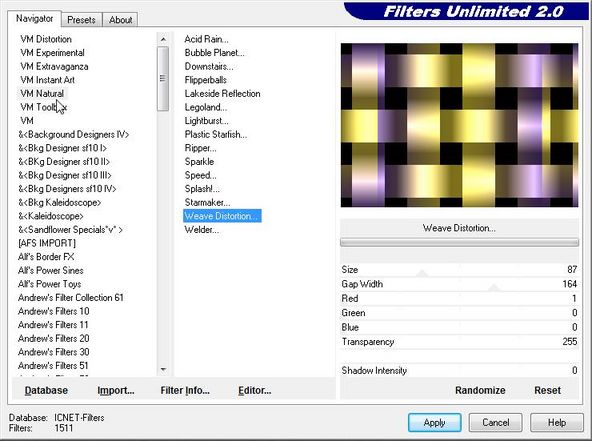592x441 pixels.
Task: Choose the Sparkle filter
Action: coord(199,162)
